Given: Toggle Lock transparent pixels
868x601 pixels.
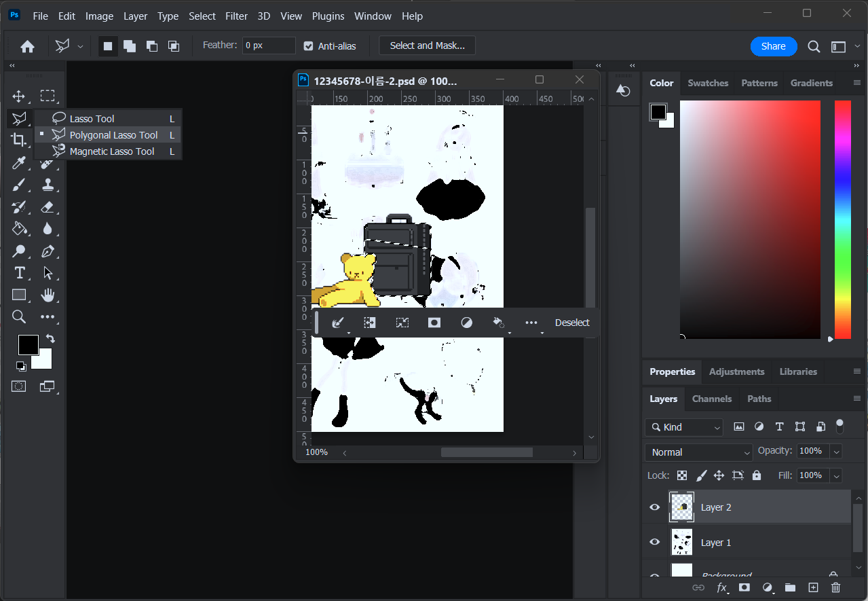Looking at the screenshot, I should click(682, 475).
